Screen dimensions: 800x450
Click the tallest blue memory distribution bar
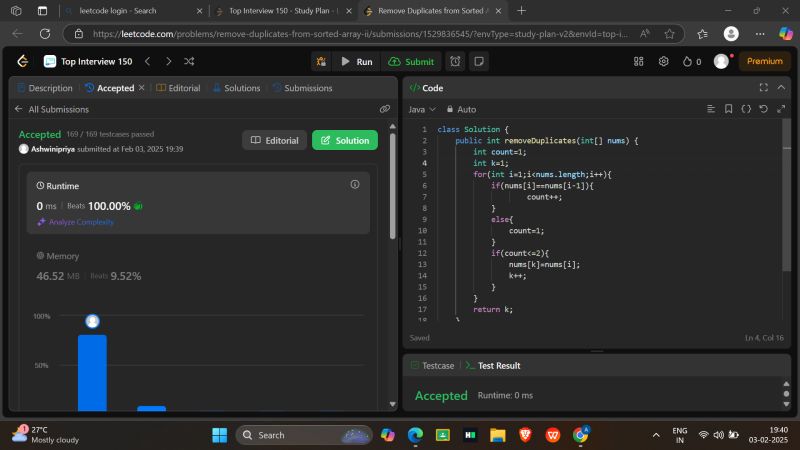[x=92, y=372]
